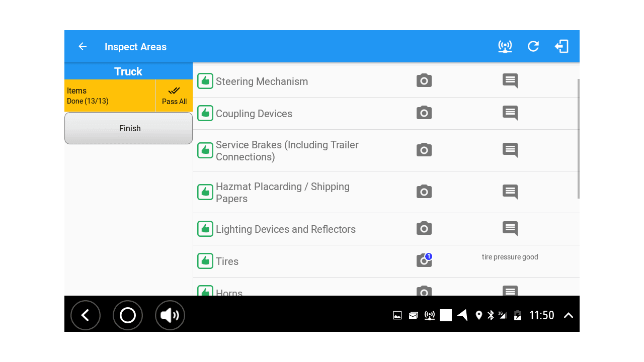644x362 pixels.
Task: Tap the location pin status icon
Action: coord(479,315)
